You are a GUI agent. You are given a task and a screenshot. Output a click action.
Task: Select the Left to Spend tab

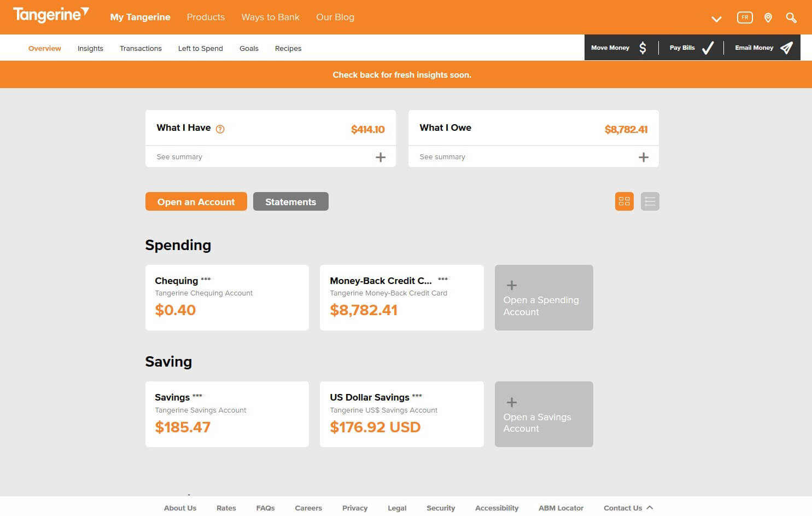(x=201, y=48)
